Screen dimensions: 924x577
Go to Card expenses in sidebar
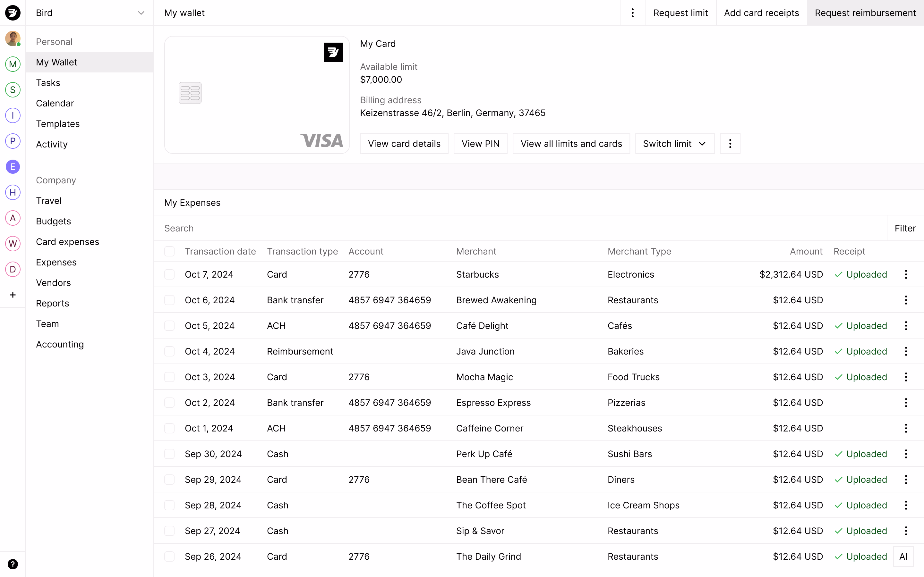68,242
